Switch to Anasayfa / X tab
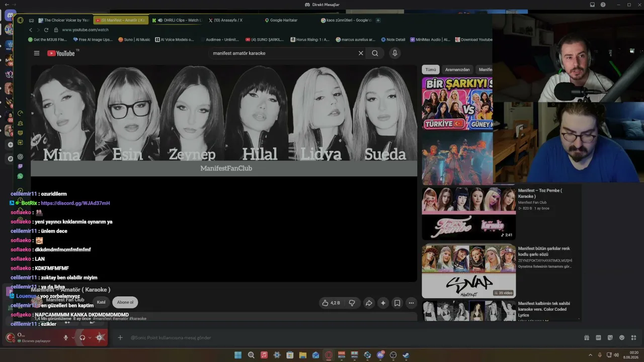The image size is (644, 362). (x=225, y=20)
